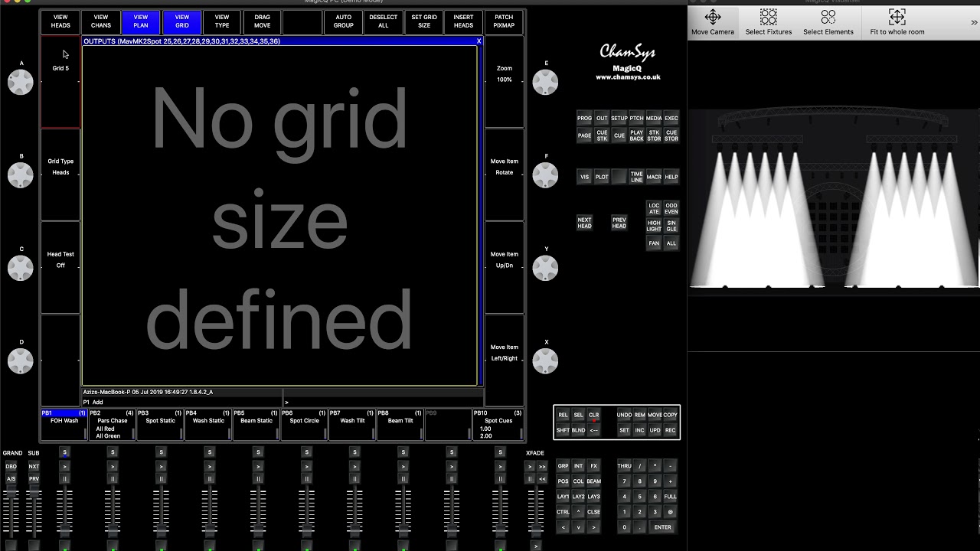The image size is (980, 551).
Task: Select PB2 Pars Chase playback
Action: pyautogui.click(x=112, y=425)
